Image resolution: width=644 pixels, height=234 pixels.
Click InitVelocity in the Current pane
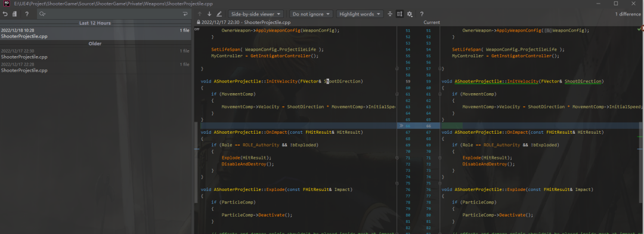click(523, 81)
